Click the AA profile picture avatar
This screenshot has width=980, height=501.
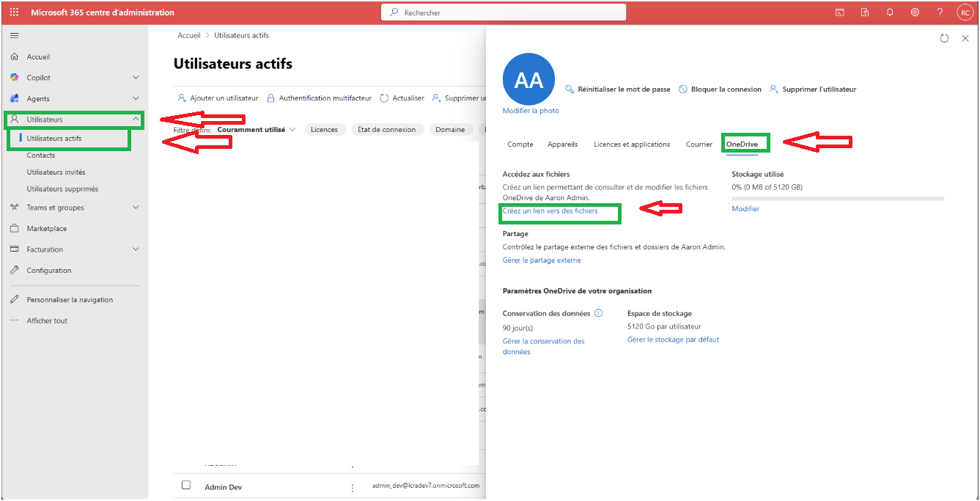[528, 79]
